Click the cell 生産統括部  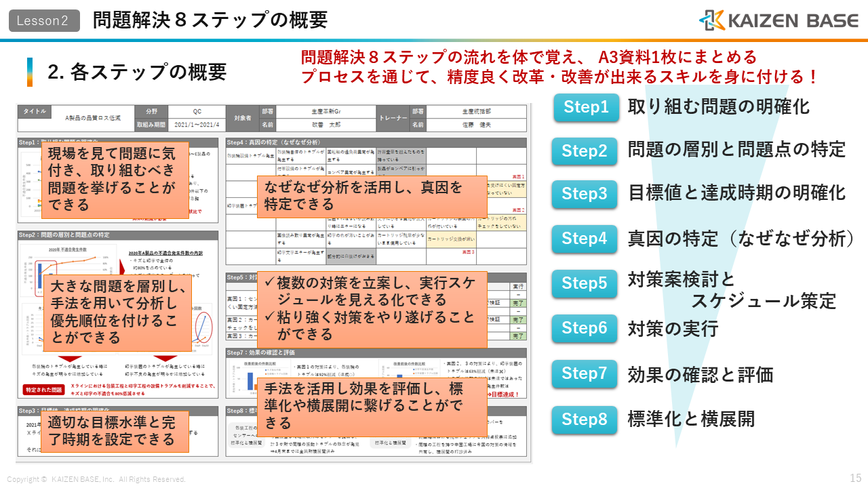(477, 112)
